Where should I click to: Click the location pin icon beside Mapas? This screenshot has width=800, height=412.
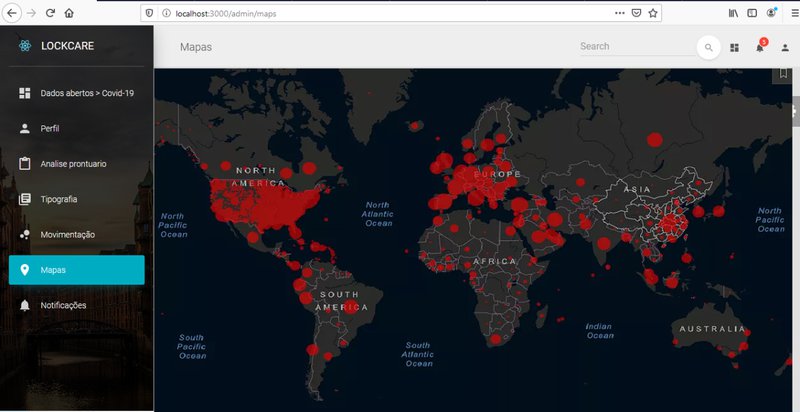click(24, 270)
